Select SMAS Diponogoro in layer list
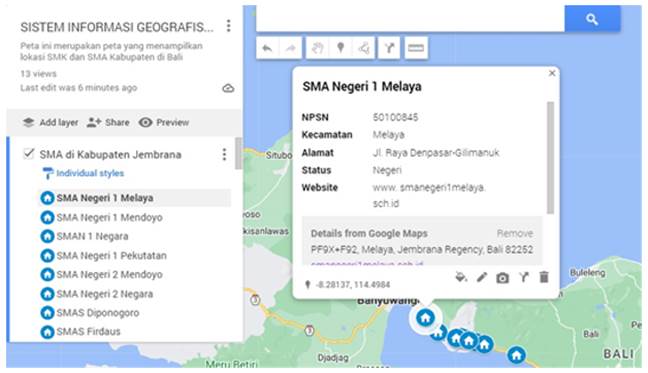 click(x=97, y=313)
